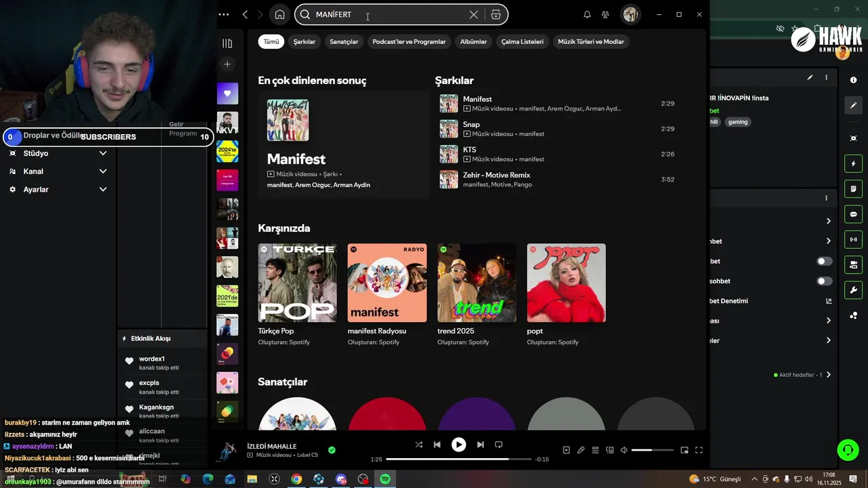
Task: Open Google Chrome from the taskbar
Action: click(x=296, y=479)
